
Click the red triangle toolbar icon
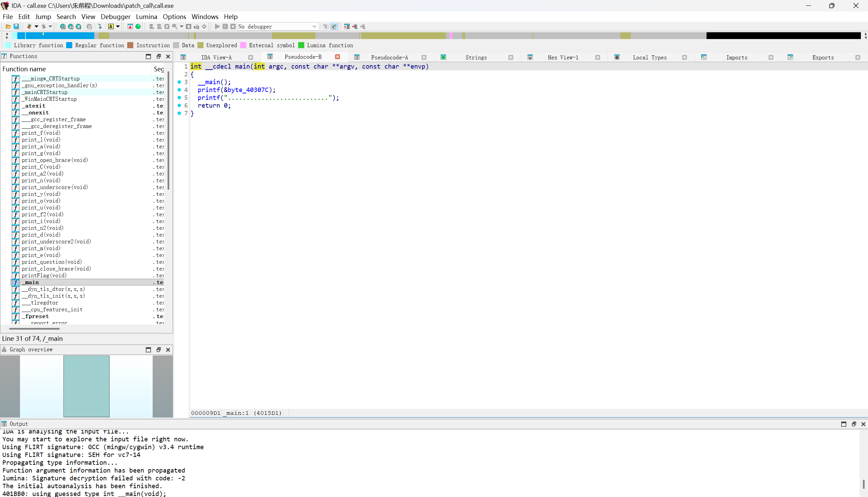(130, 26)
